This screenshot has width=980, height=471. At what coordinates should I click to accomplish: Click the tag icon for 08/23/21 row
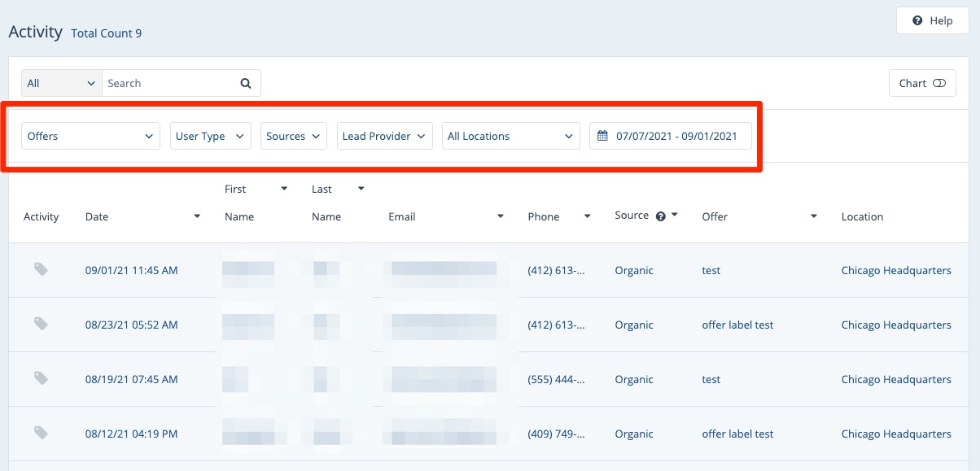pos(41,324)
